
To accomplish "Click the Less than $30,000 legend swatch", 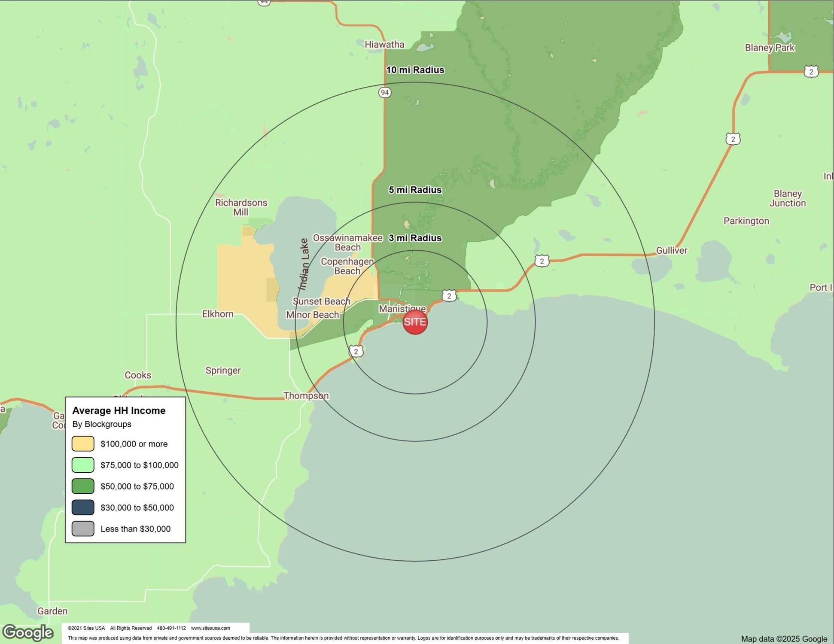I will (83, 529).
